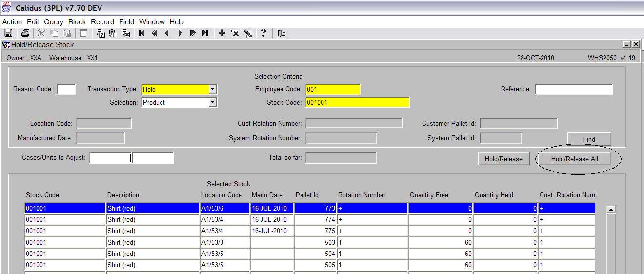Click the Location Code input field
The image size is (644, 275).
104,124
